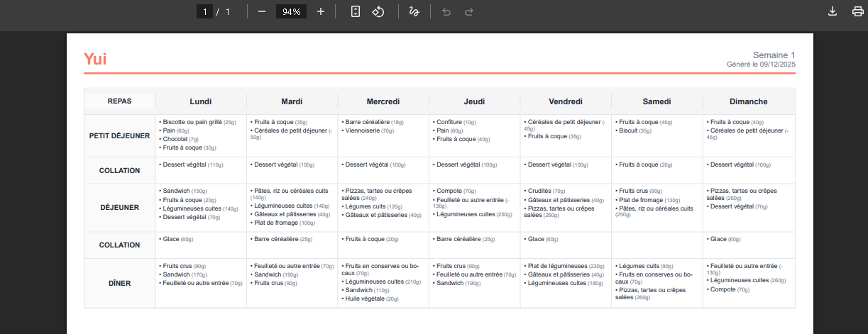Print the meal plan document
868x334 pixels.
click(x=857, y=11)
